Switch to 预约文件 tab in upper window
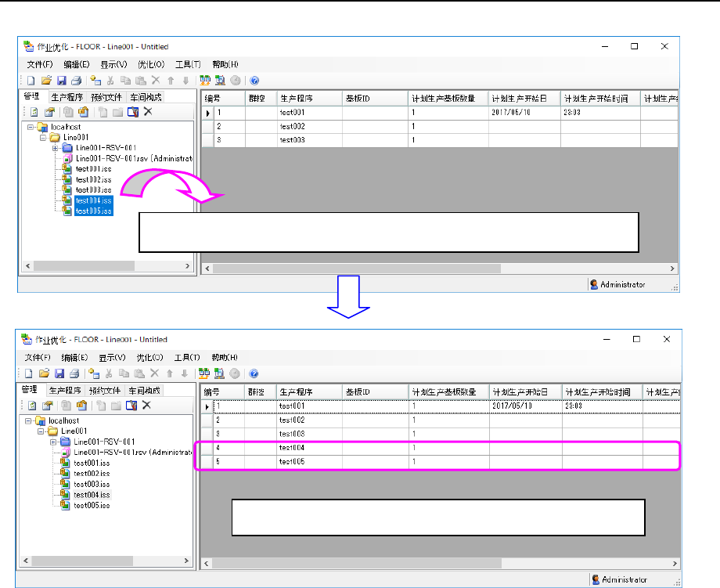This screenshot has height=588, width=720. click(x=106, y=97)
